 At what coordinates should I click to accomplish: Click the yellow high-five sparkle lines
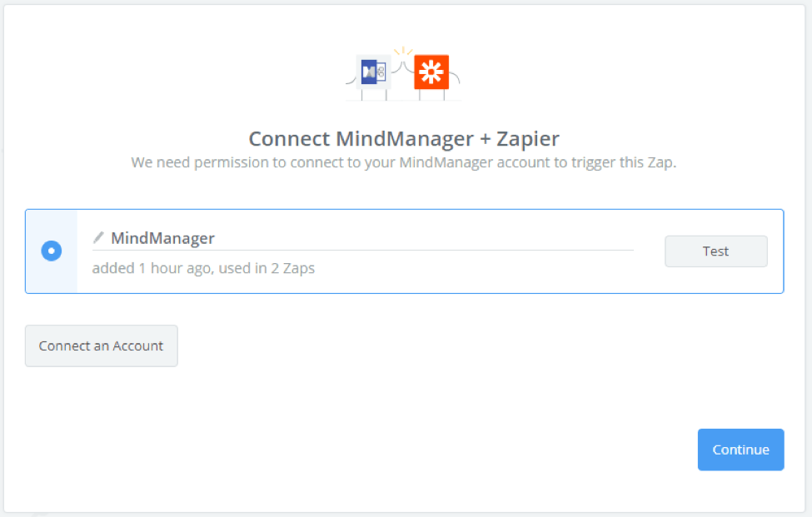[x=403, y=52]
